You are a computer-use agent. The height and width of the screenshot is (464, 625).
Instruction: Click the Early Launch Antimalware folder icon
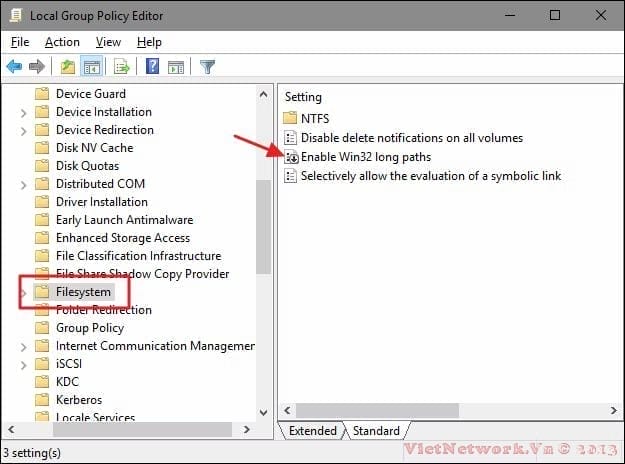(42, 220)
